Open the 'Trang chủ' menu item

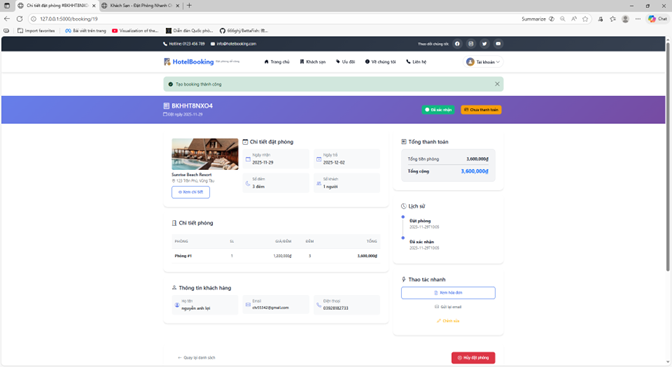pos(277,62)
